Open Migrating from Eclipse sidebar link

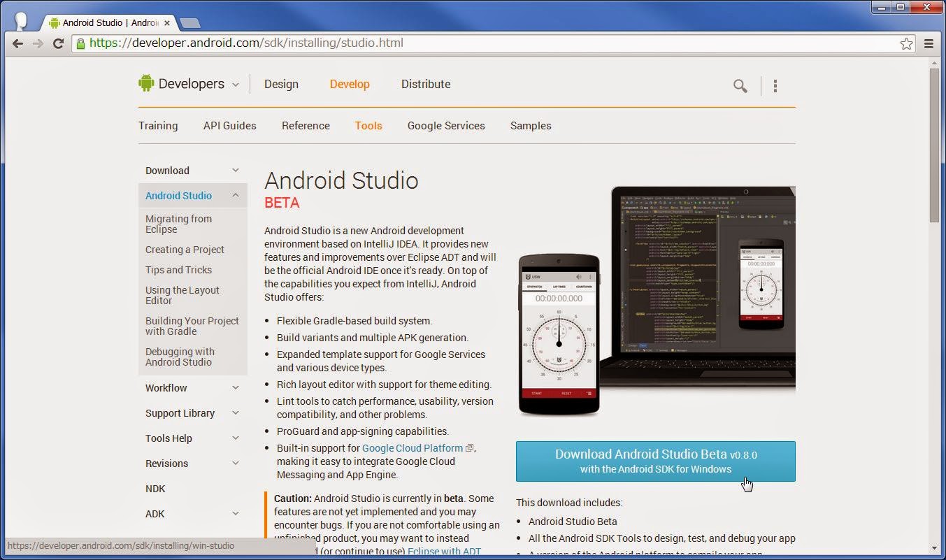pyautogui.click(x=178, y=224)
